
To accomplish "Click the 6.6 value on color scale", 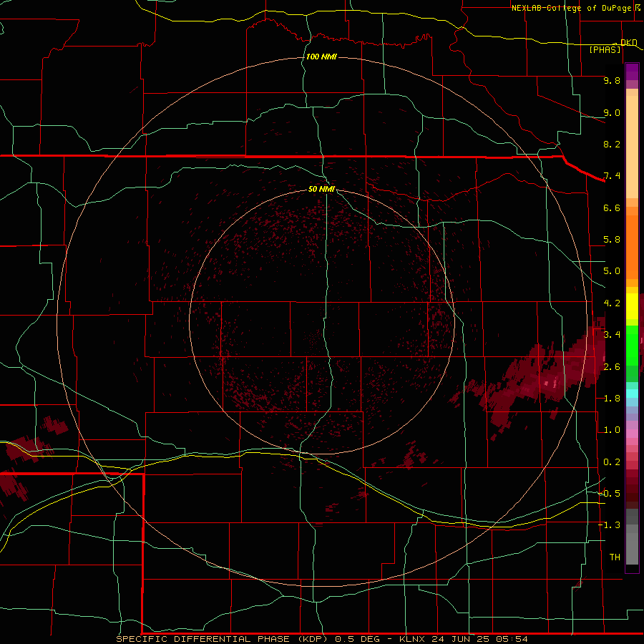I will click(x=612, y=208).
